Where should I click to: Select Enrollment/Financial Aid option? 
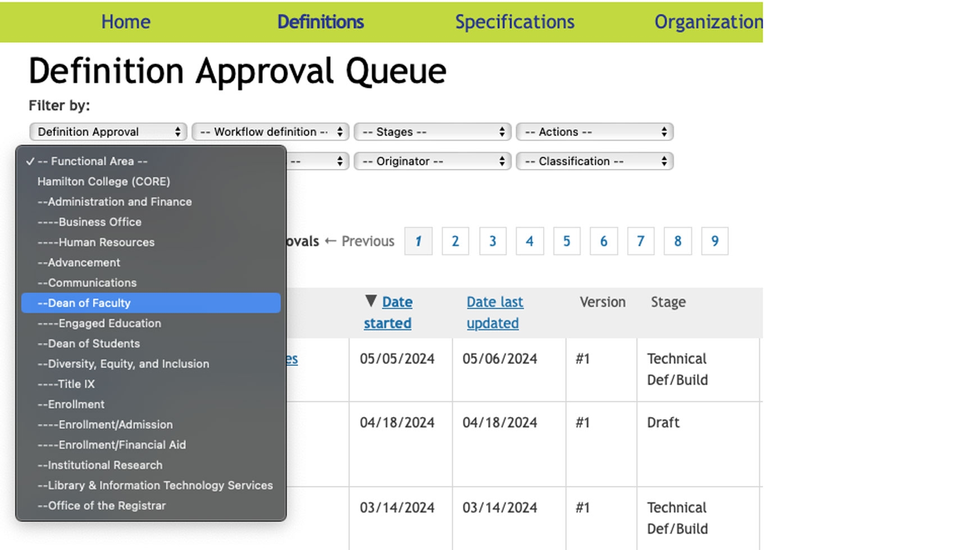point(151,444)
